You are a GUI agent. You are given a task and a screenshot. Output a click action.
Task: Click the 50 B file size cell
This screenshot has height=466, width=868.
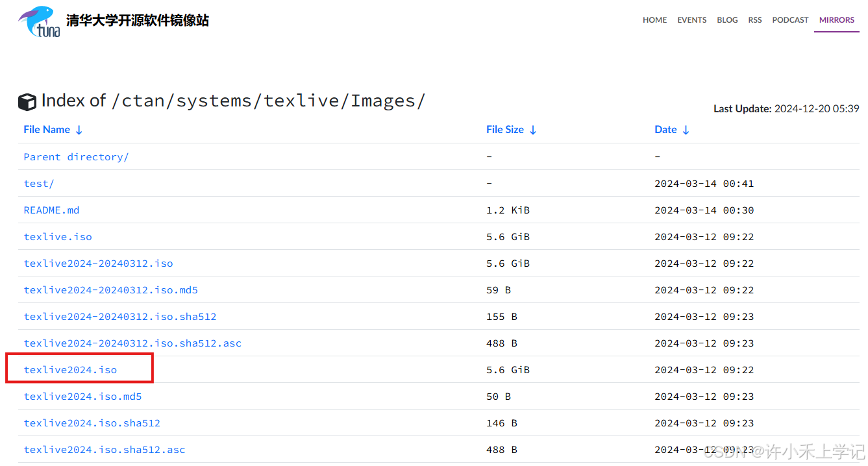point(499,397)
